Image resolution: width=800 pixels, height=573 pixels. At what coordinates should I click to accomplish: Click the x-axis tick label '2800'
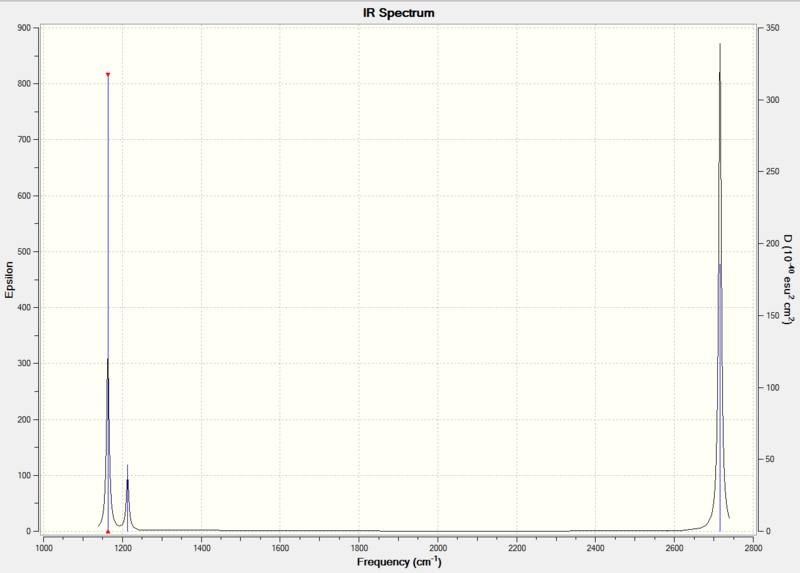[x=753, y=548]
